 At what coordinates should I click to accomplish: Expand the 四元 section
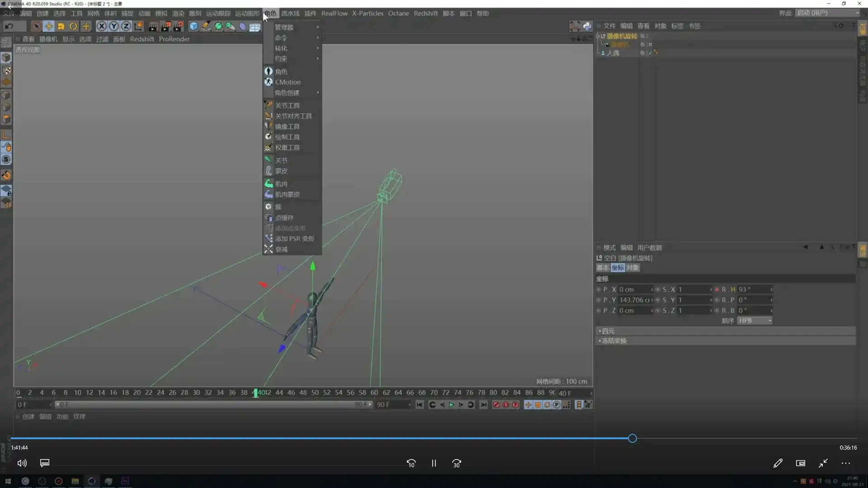[x=726, y=331]
